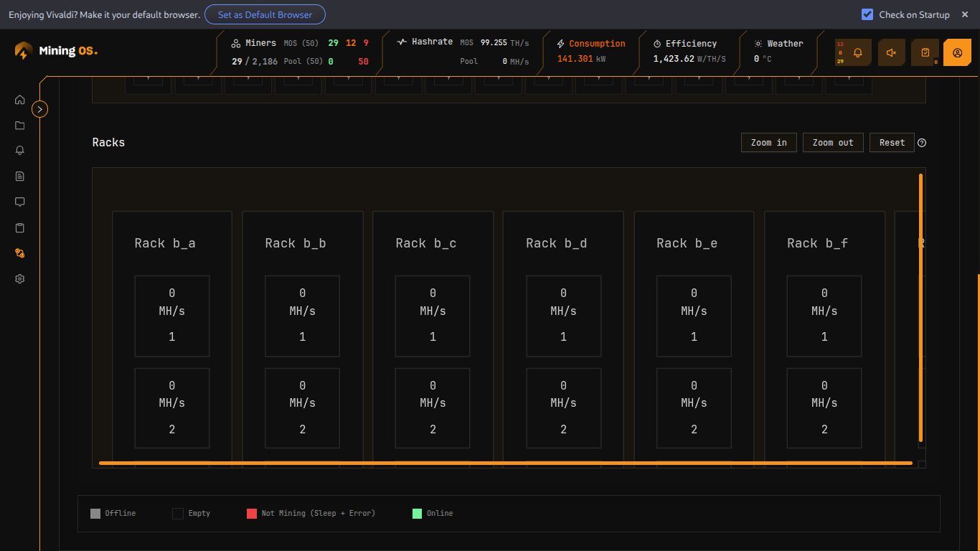Dismiss the Vivaldi default browser banner
The width and height of the screenshot is (980, 551).
tap(965, 14)
